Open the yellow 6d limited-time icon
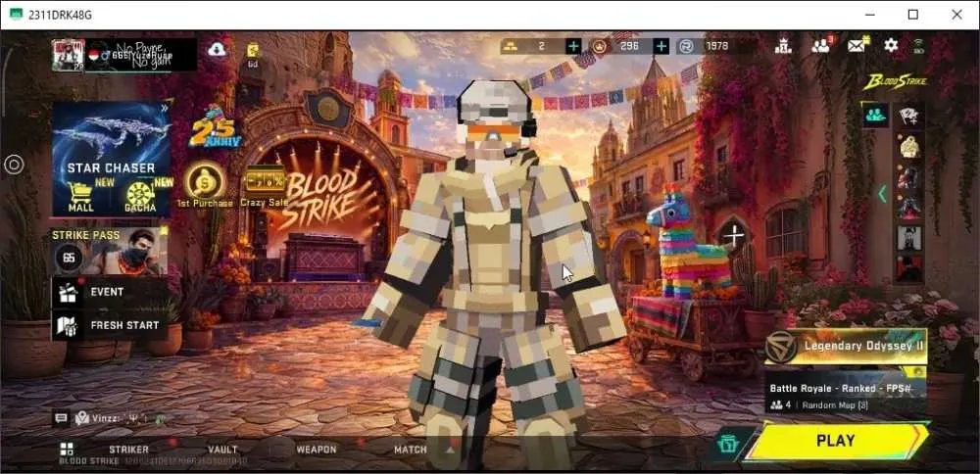Screen dimensions: 980x474 (x=253, y=54)
